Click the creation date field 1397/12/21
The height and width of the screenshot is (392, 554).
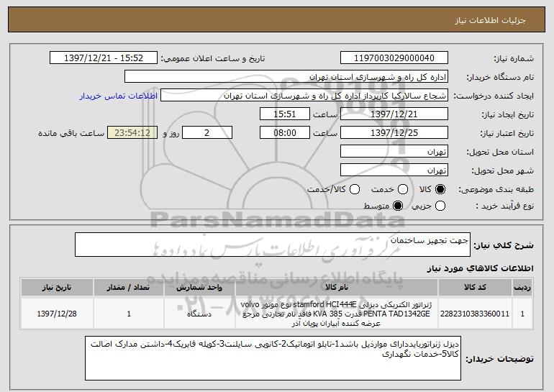394,114
